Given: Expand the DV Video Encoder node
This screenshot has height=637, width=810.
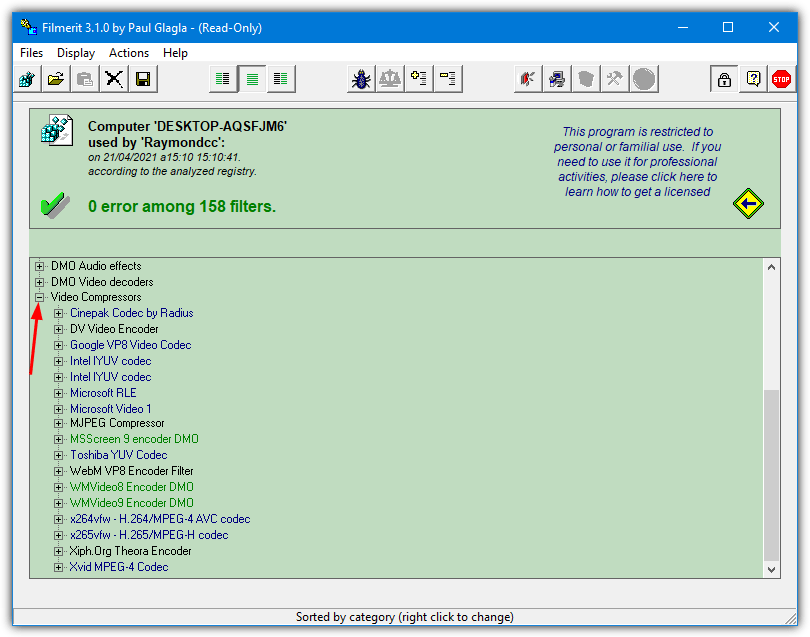Looking at the screenshot, I should click(58, 329).
